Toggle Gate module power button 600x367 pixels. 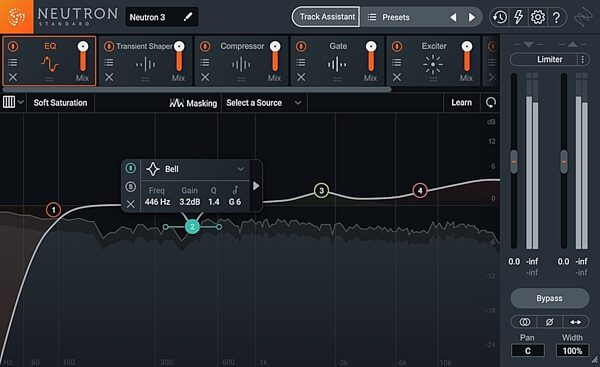tap(301, 46)
